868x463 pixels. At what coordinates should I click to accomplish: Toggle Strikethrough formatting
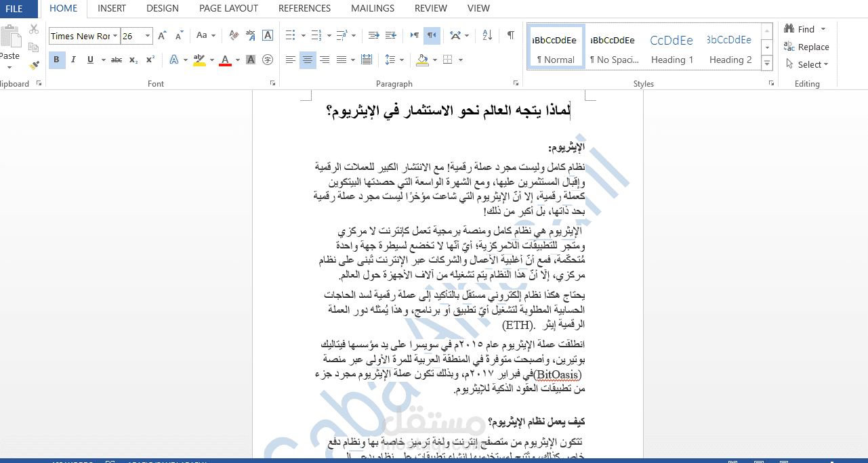tap(117, 60)
